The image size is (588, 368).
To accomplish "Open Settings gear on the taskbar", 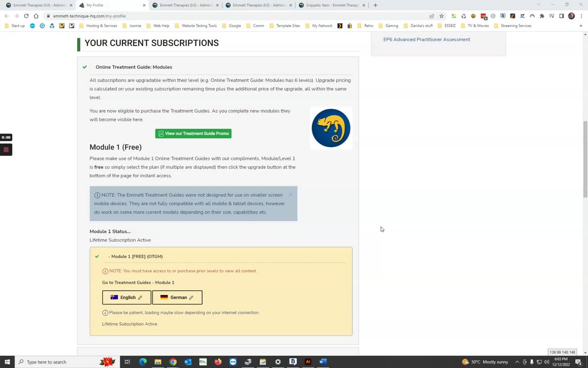I will (x=278, y=362).
